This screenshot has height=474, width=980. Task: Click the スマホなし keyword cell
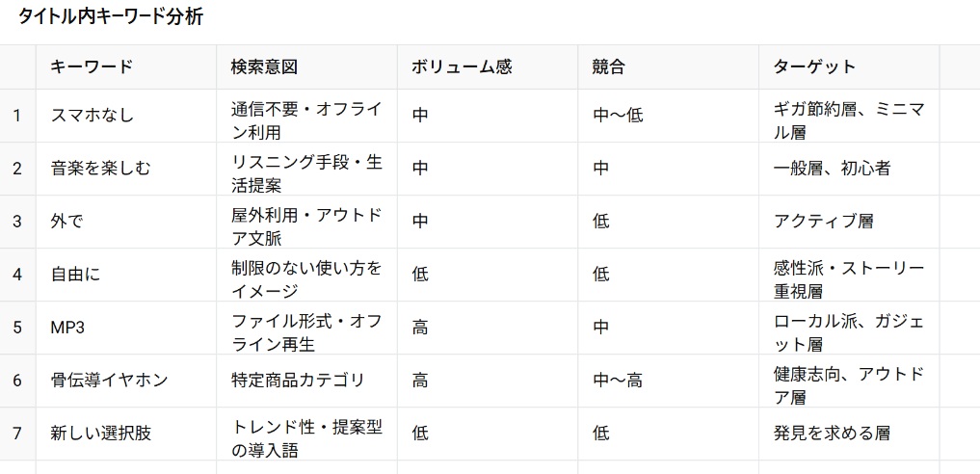pyautogui.click(x=126, y=116)
